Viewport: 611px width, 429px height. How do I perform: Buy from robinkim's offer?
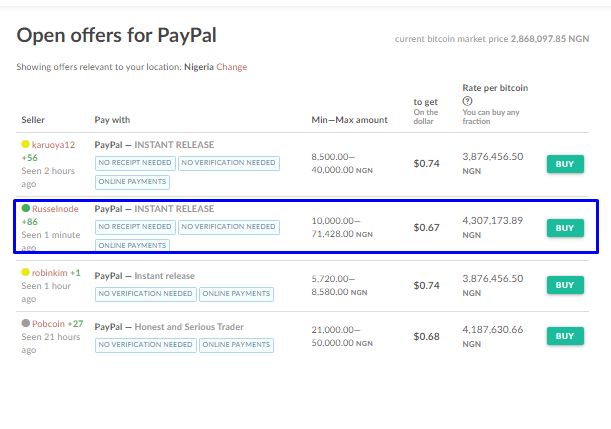tap(565, 285)
